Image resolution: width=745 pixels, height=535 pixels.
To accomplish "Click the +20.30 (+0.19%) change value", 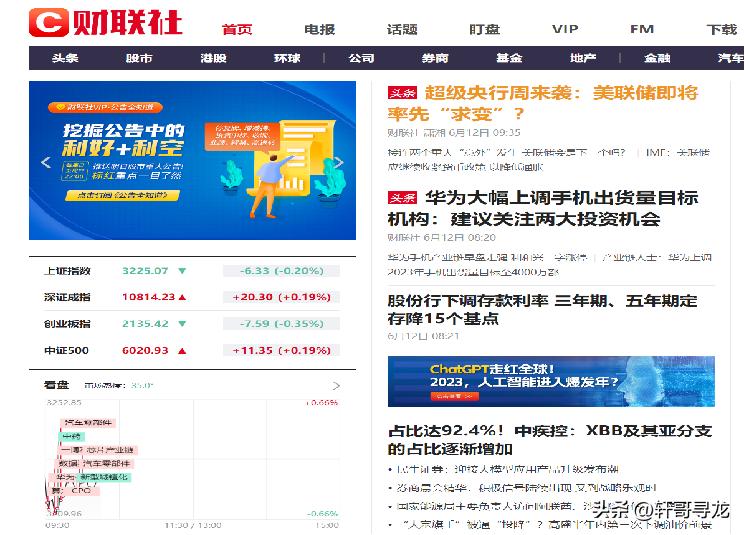I will pos(281,297).
